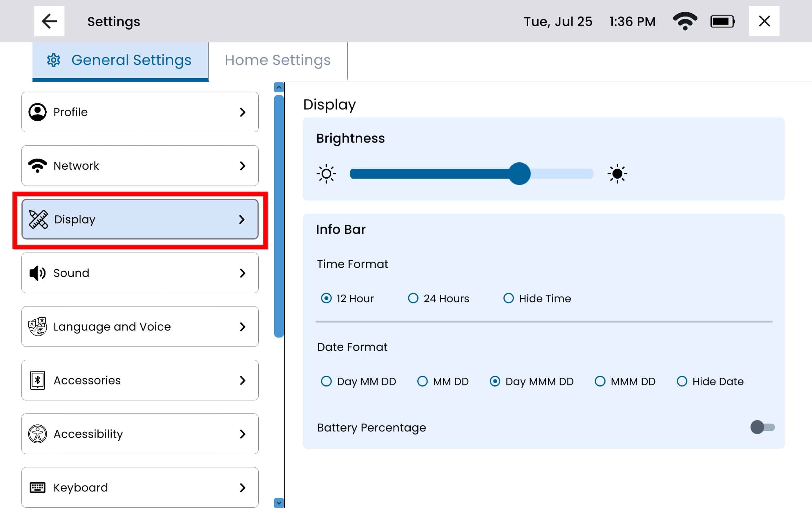Click the Accessories Bluetooth tablet icon

coord(38,380)
